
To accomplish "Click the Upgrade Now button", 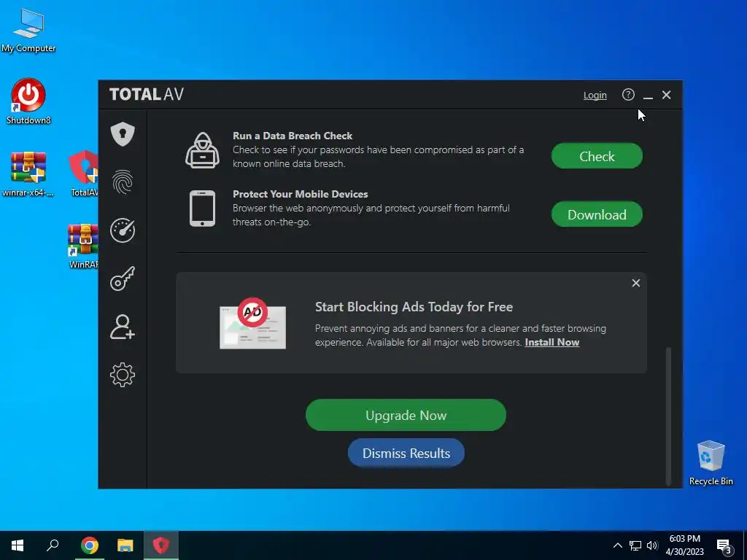I will coord(406,415).
